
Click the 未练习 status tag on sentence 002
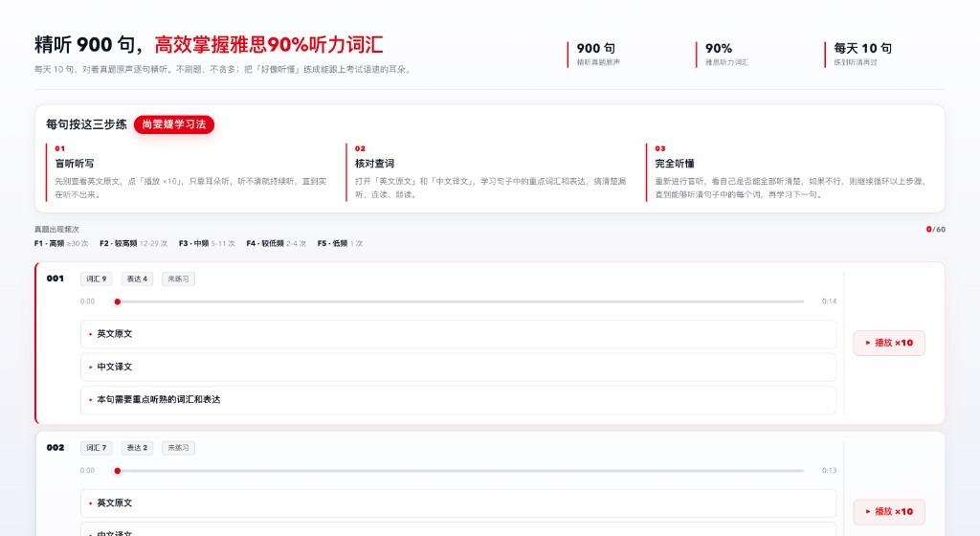click(178, 447)
